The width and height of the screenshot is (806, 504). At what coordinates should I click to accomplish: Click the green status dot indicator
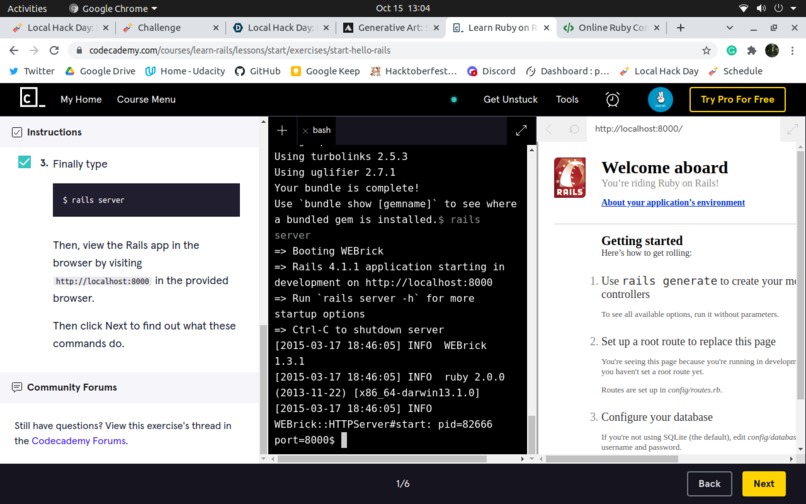coord(454,100)
